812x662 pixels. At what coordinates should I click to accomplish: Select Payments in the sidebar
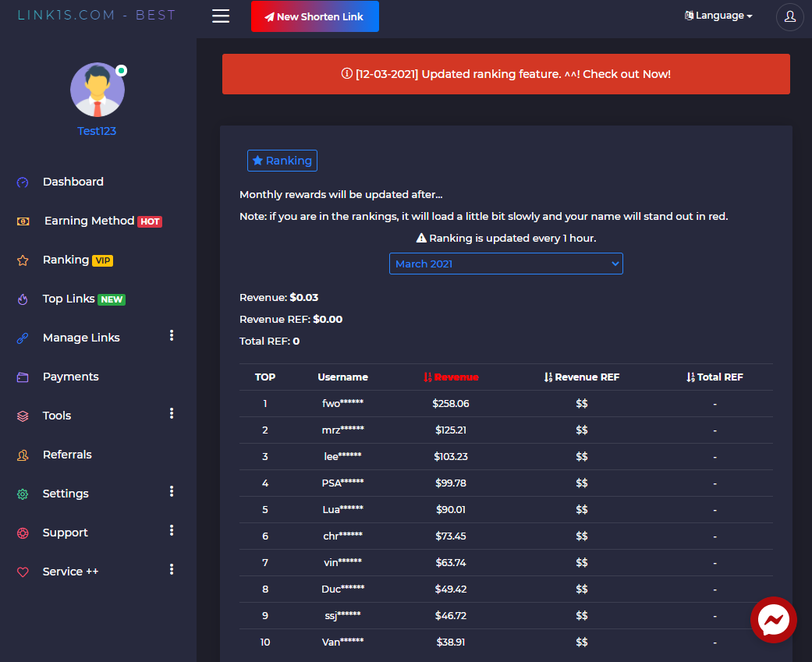click(x=70, y=377)
